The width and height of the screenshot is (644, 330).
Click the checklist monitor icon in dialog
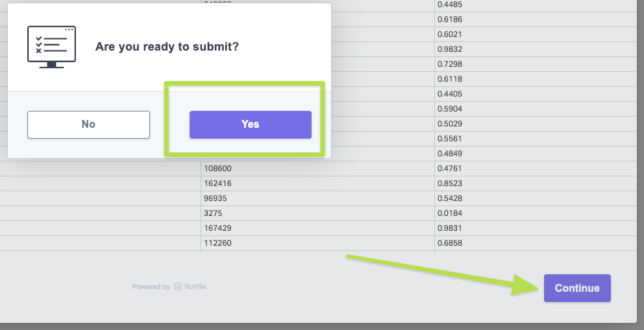coord(51,47)
